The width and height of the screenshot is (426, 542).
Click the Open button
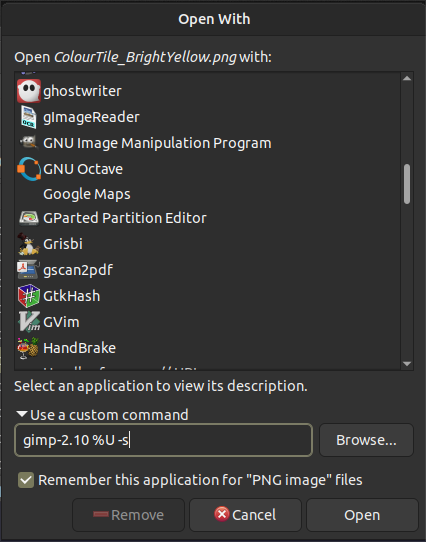click(x=362, y=515)
